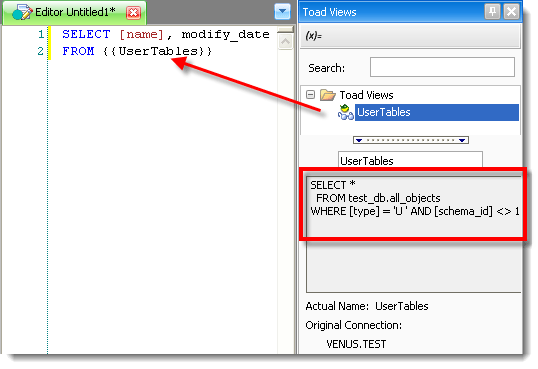Pin the Toad Views panel
Viewport: 538px width, 369px height.
click(x=492, y=12)
